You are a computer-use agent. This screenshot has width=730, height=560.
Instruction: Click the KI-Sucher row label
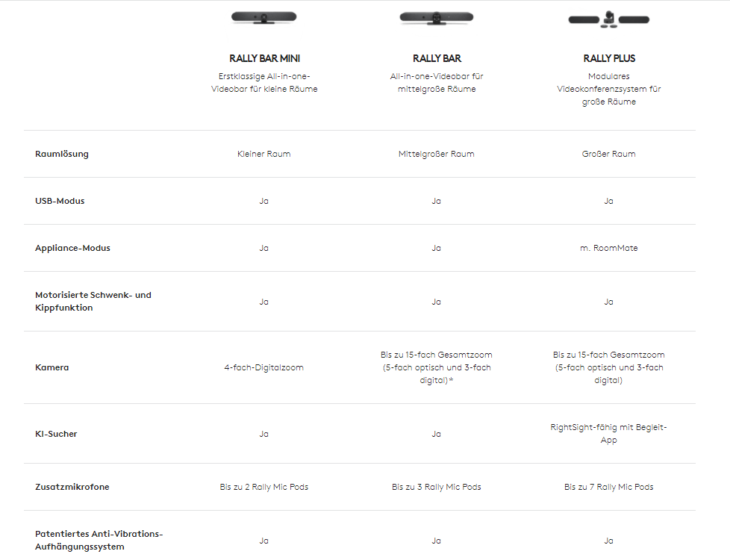click(56, 434)
